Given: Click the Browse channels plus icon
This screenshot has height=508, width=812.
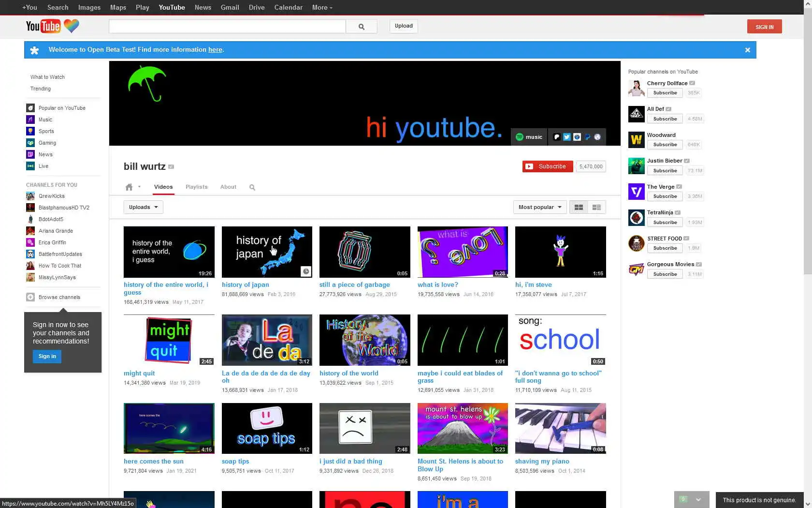Looking at the screenshot, I should [30, 297].
